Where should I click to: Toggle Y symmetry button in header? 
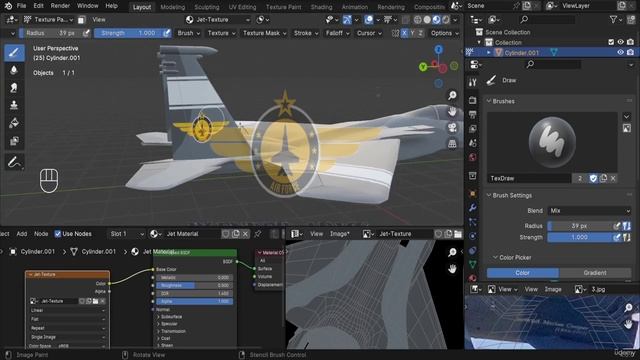pyautogui.click(x=413, y=33)
